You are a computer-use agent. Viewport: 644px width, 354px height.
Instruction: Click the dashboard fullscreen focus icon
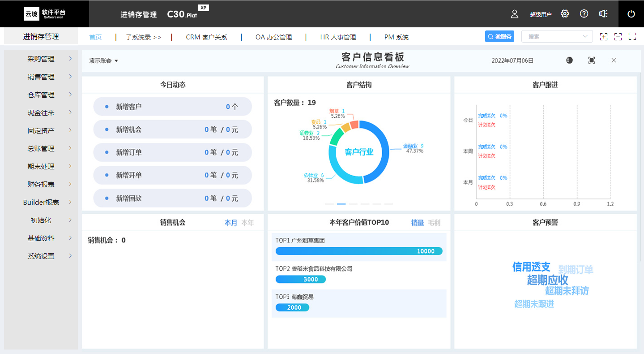(592, 60)
